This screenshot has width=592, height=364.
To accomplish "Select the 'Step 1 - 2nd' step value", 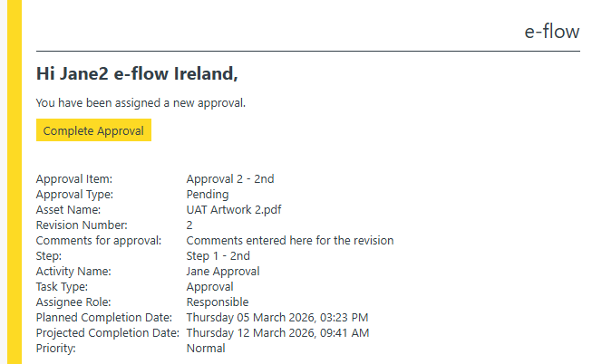I will [x=218, y=256].
